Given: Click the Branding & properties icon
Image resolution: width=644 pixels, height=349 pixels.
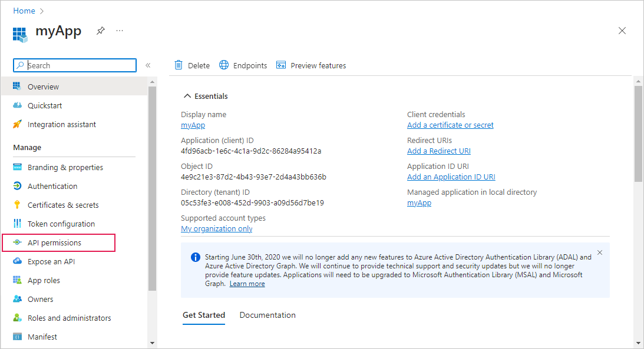Looking at the screenshot, I should [x=17, y=167].
